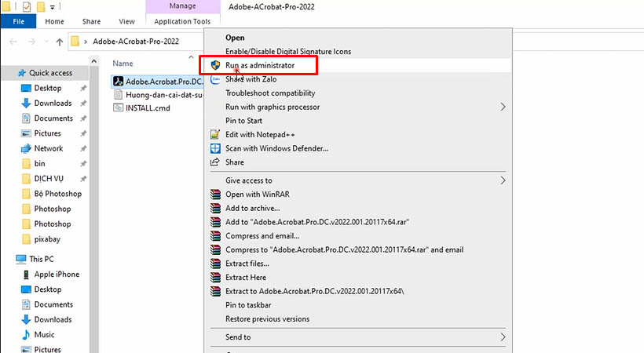The width and height of the screenshot is (644, 353).
Task: Choose Restore previous versions
Action: 267,319
